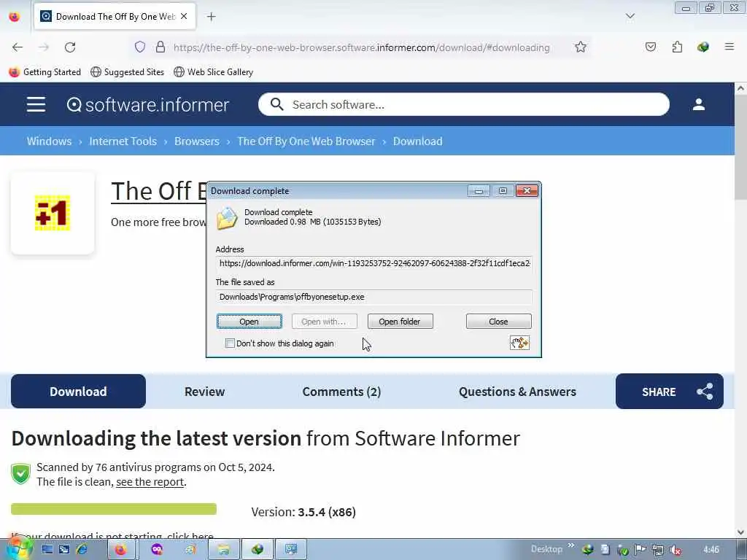Viewport: 747px width, 560px height.
Task: Open the see the report link
Action: pos(150,482)
